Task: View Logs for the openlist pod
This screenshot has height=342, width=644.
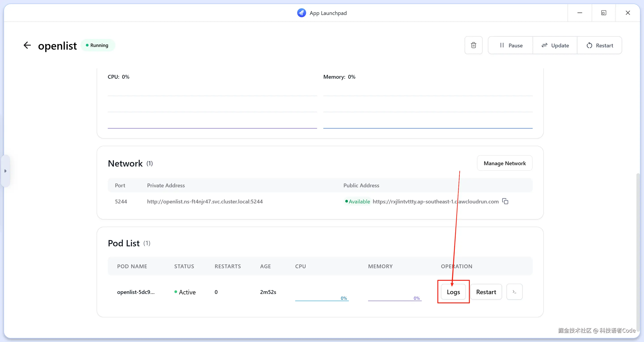Action: 453,292
